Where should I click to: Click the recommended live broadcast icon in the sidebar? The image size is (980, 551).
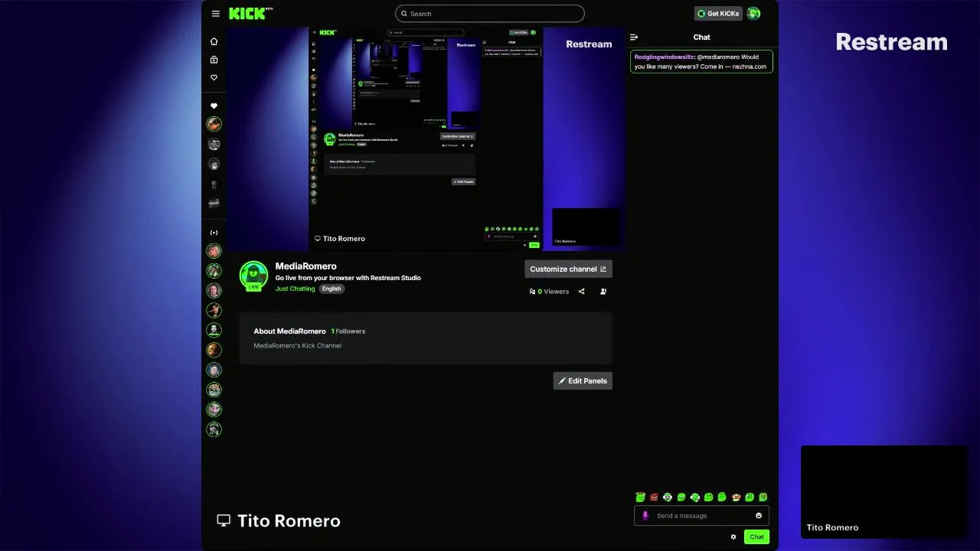[x=214, y=233]
